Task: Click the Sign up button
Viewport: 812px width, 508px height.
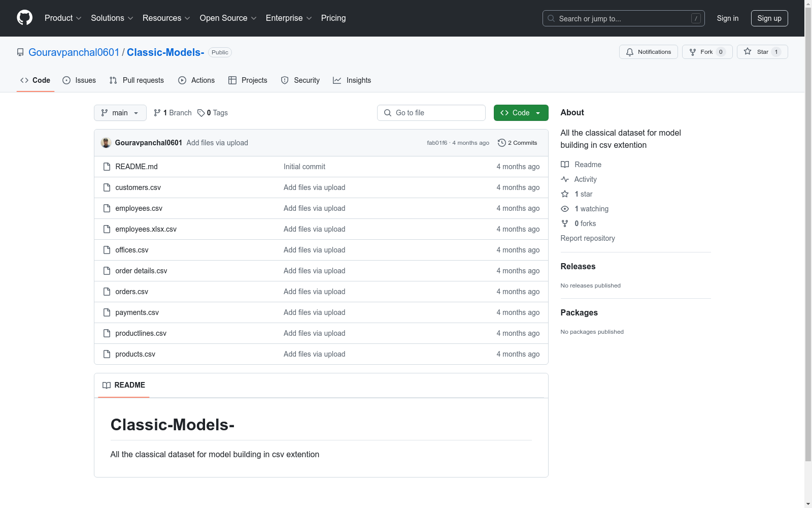Action: click(x=769, y=18)
